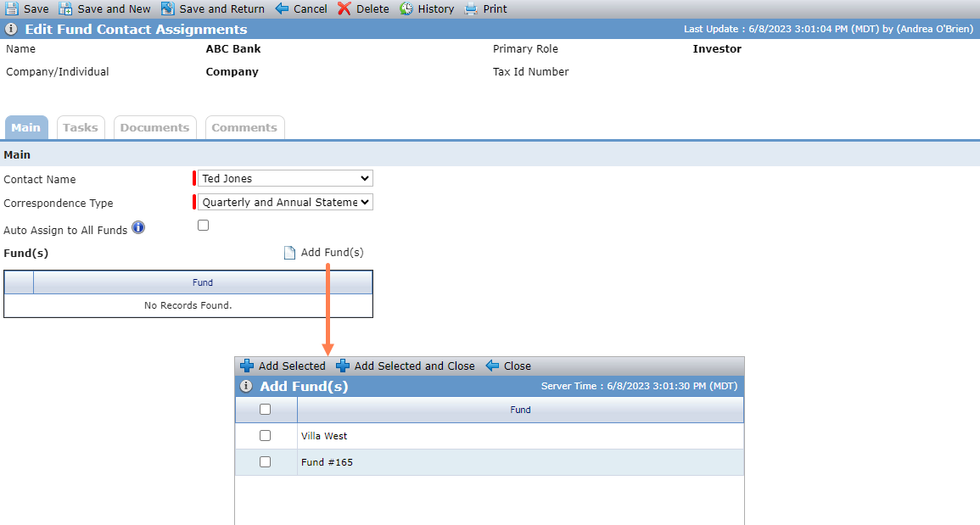
Task: Click the Print text button
Action: coord(495,8)
